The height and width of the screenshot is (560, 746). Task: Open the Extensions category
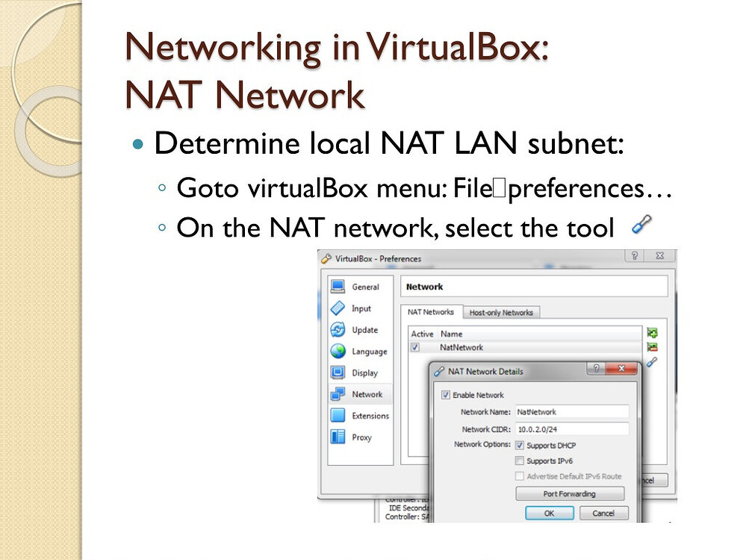click(x=360, y=415)
